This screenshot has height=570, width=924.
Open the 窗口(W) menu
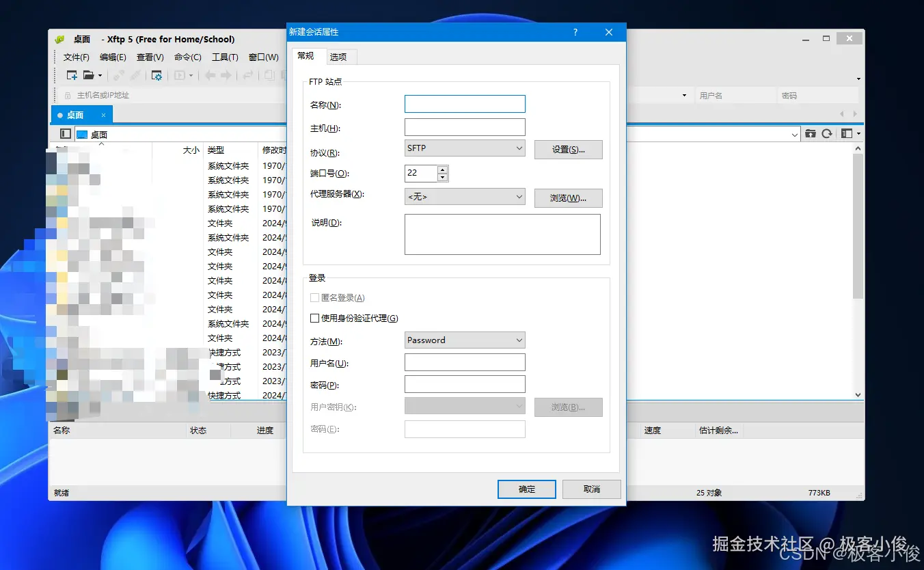pos(263,57)
